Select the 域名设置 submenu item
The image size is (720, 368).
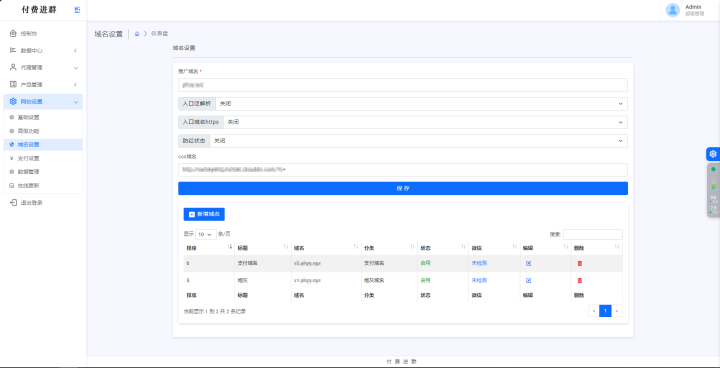[43, 144]
